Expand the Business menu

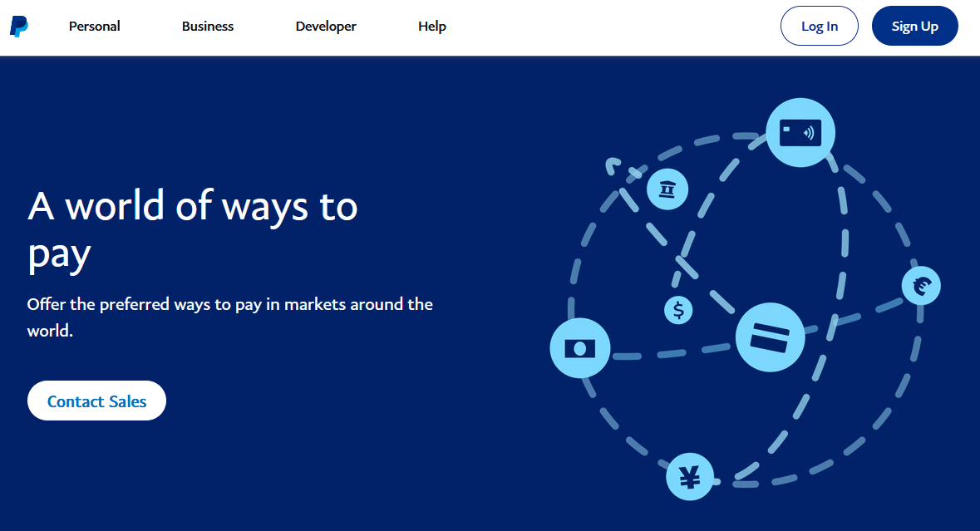point(208,27)
